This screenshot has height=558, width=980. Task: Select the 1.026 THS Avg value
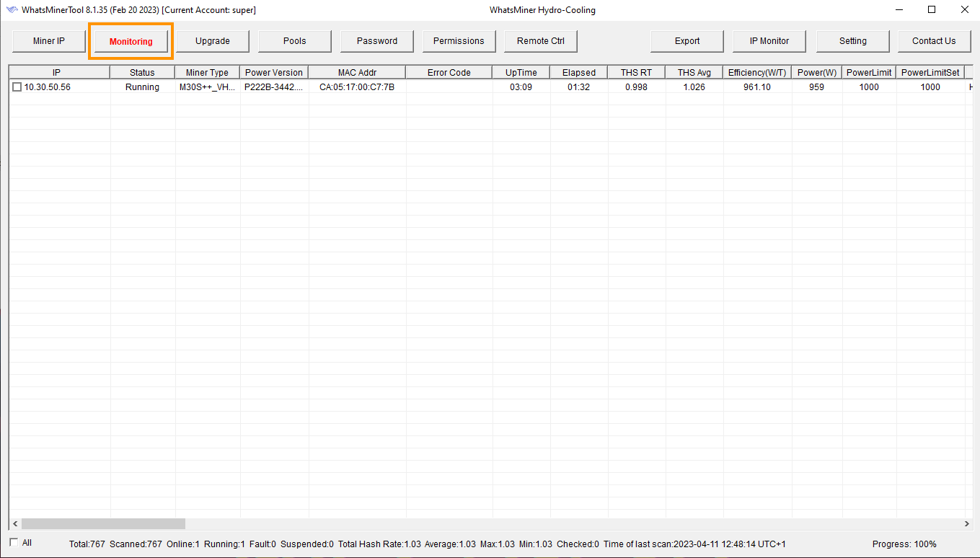[694, 87]
